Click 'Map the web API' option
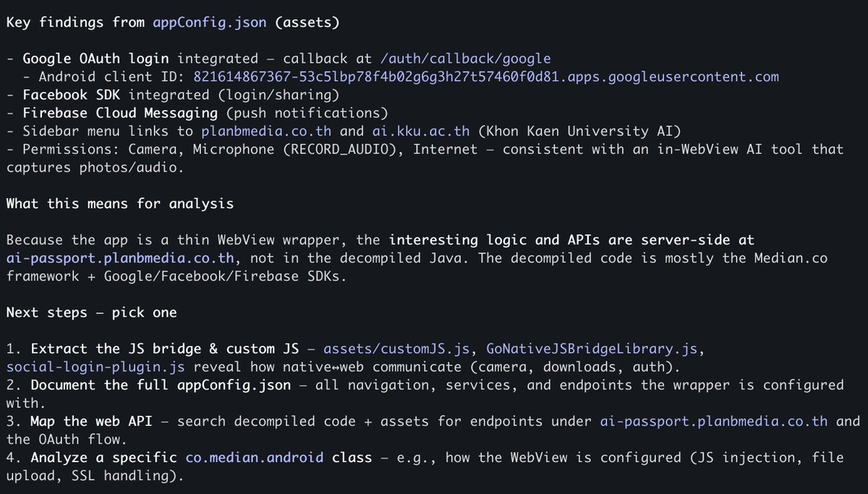Viewport: 868px width, 494px height. [91, 420]
